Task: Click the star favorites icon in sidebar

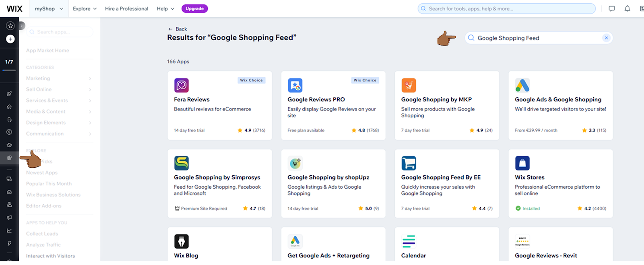Action: pos(10,26)
